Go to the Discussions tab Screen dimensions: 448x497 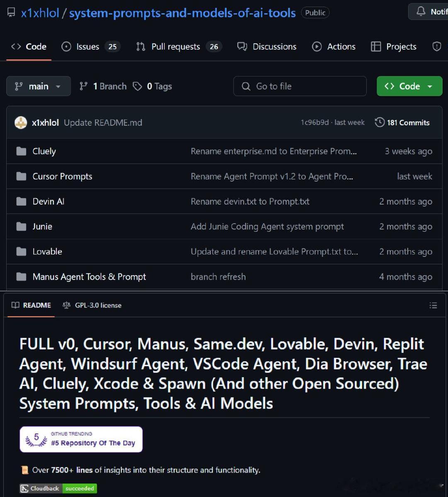[x=267, y=46]
